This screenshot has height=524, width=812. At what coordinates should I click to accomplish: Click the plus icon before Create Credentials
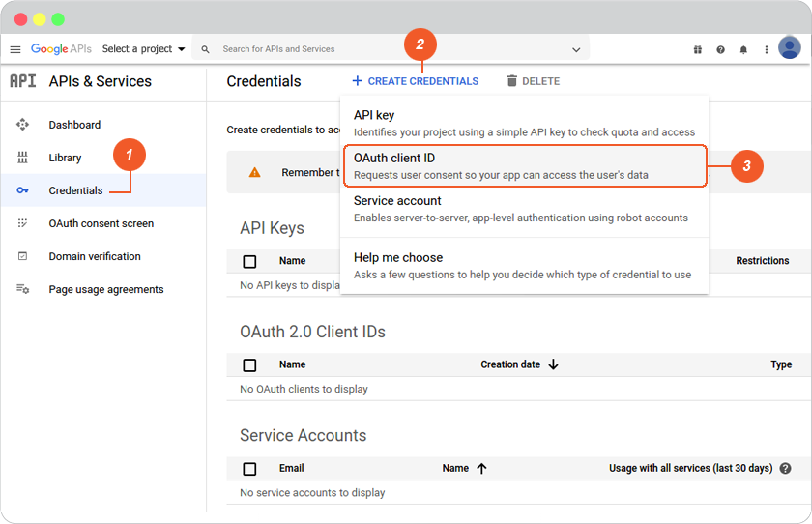pyautogui.click(x=357, y=81)
